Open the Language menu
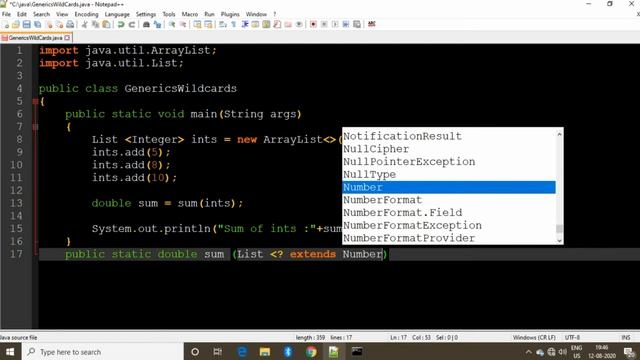Screen dimensions: 640x360 tap(117, 14)
